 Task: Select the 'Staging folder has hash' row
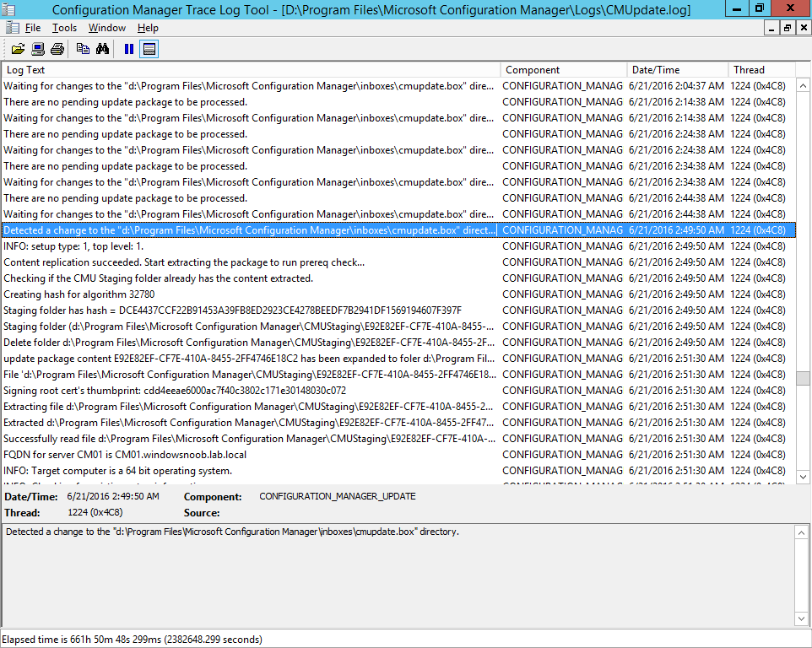pos(398,310)
